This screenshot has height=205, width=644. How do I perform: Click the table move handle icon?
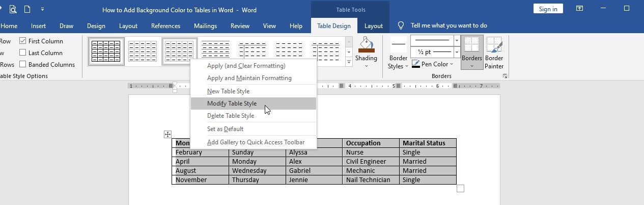click(x=167, y=134)
